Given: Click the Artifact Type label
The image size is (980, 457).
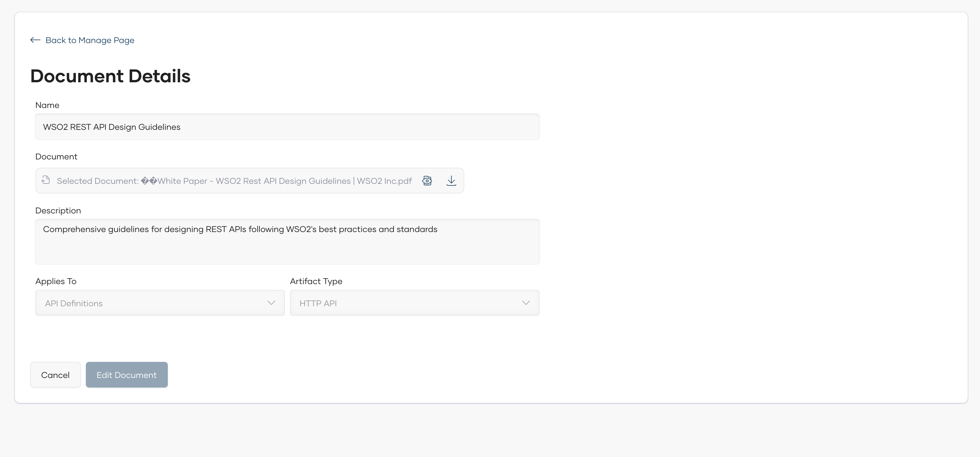Looking at the screenshot, I should 316,281.
